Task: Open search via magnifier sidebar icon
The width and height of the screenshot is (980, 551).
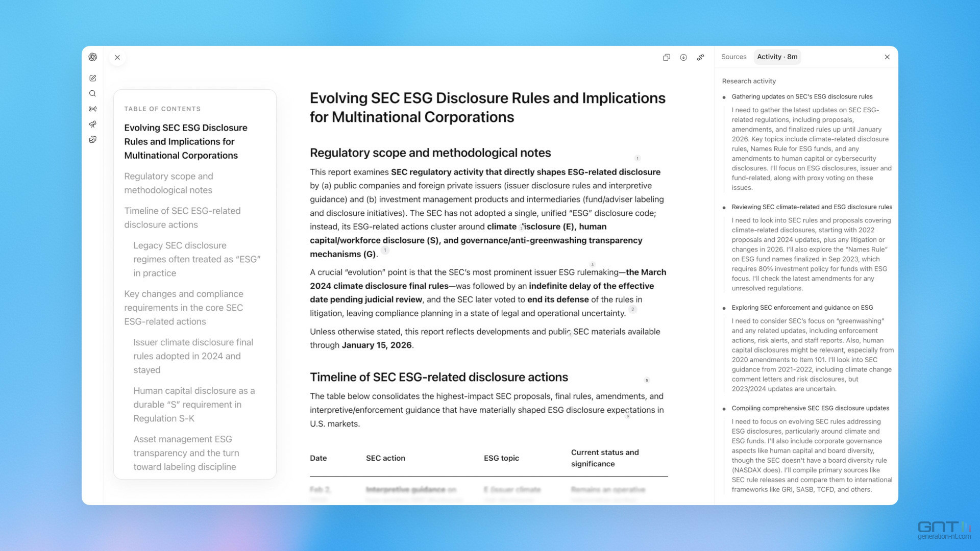Action: tap(92, 93)
